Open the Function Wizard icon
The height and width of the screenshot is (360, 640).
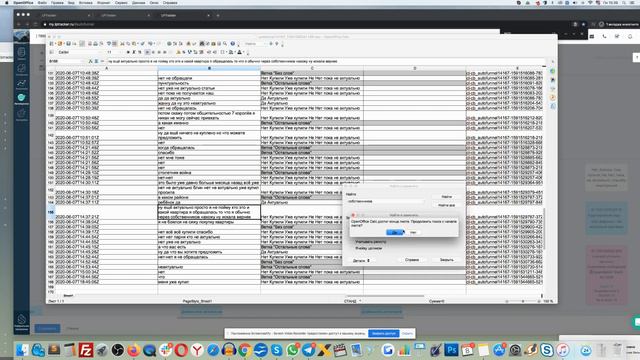[x=91, y=61]
